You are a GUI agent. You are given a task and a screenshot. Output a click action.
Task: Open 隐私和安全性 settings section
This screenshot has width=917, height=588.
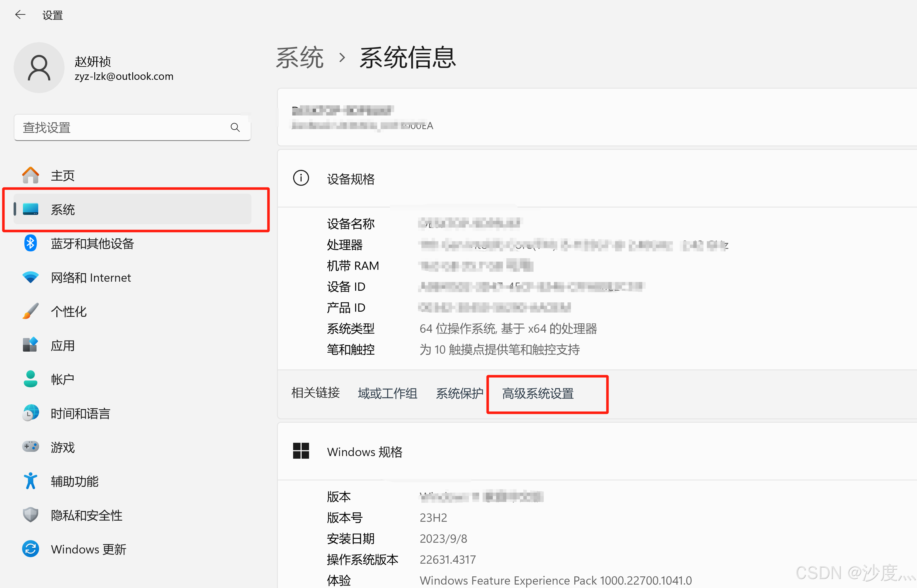pyautogui.click(x=86, y=516)
